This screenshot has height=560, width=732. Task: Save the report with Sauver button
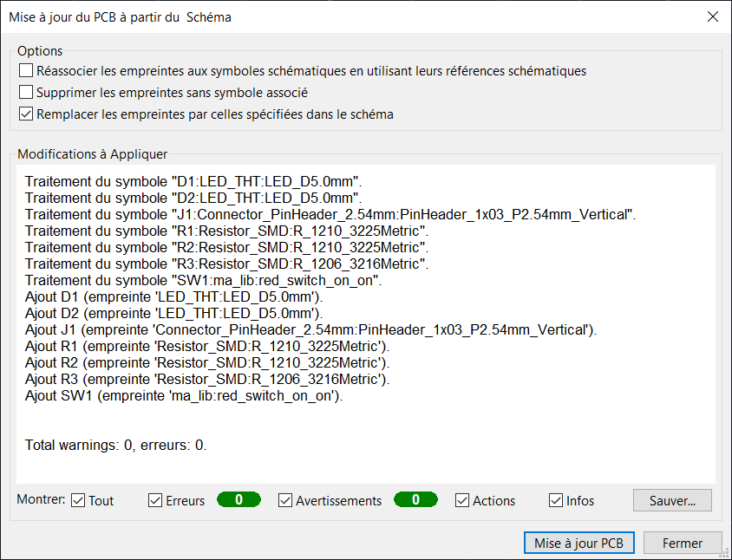pyautogui.click(x=672, y=500)
